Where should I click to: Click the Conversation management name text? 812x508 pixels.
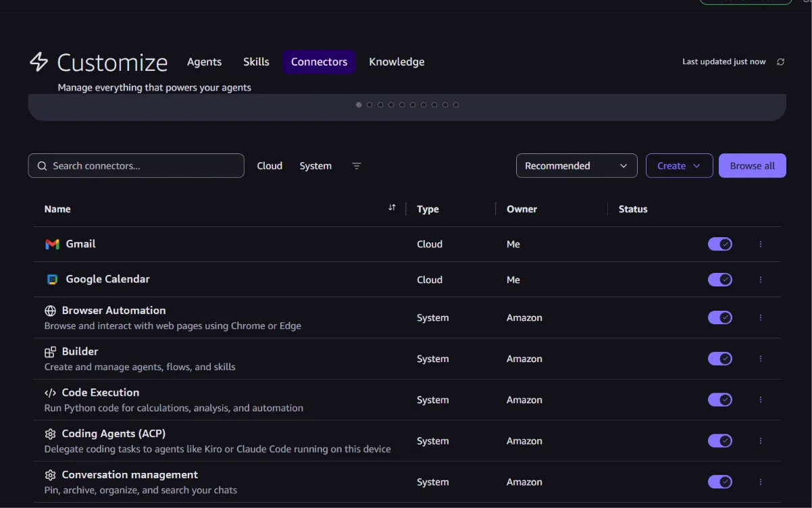pos(130,475)
